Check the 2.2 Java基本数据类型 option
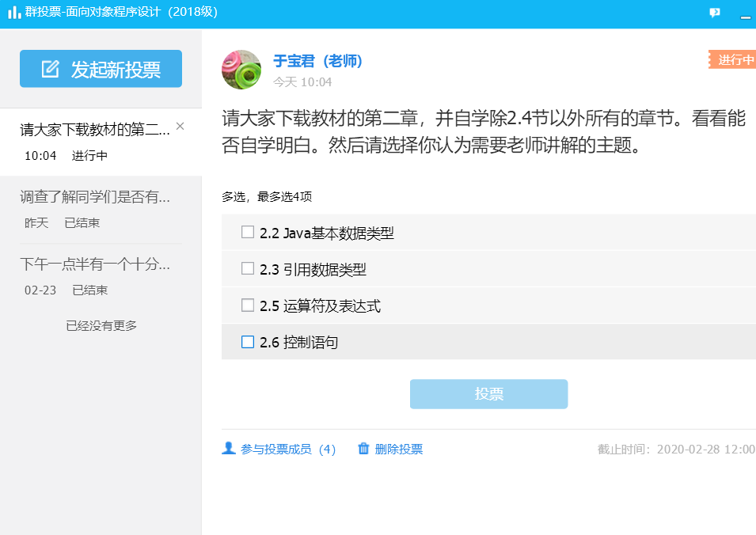This screenshot has height=535, width=756. [248, 232]
